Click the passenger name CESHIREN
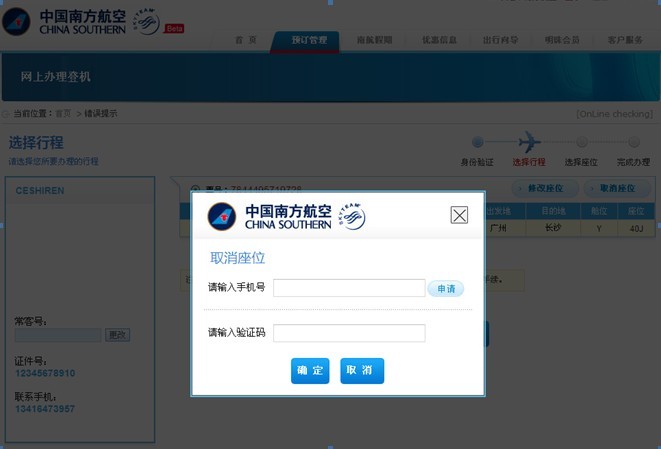 40,191
